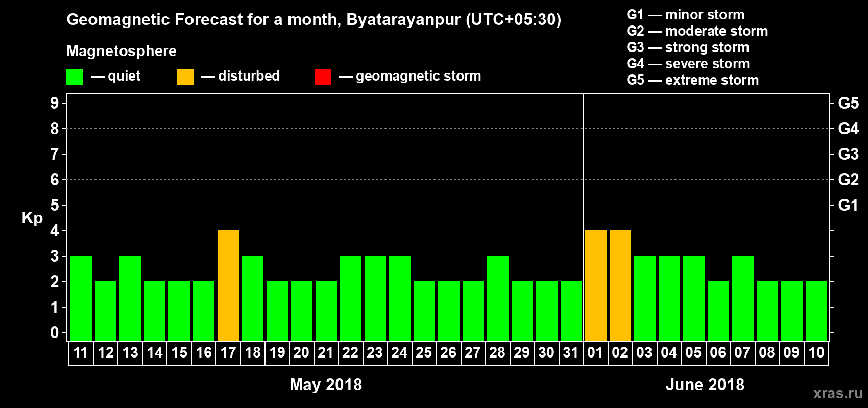
Task: Click the date label 01 on axis
Action: point(595,352)
